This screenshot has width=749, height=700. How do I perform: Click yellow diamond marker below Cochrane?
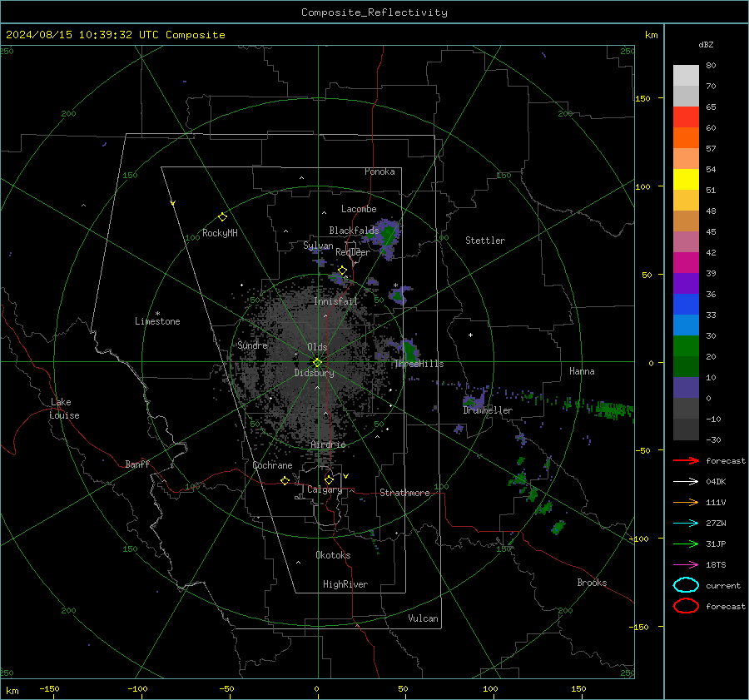click(x=285, y=481)
